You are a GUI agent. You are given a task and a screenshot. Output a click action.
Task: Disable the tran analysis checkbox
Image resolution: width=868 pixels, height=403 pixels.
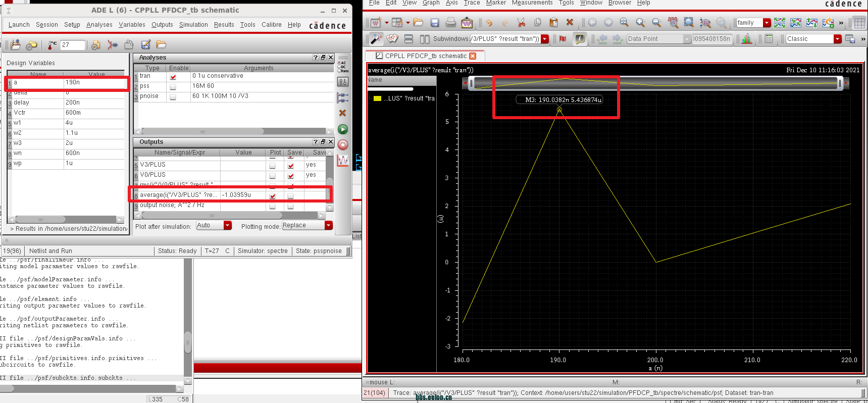pos(173,77)
